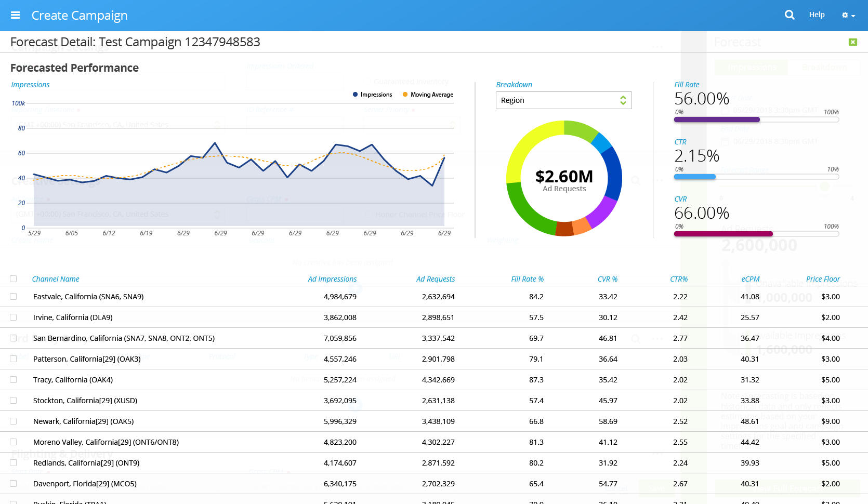This screenshot has width=868, height=504.
Task: Select the Tracy, California (OAK4) checkbox
Action: [14, 380]
